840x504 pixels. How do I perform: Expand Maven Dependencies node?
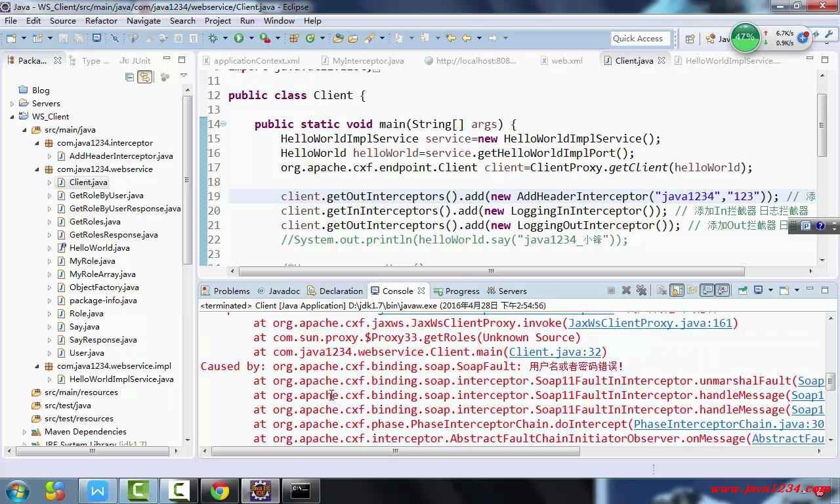coord(25,432)
